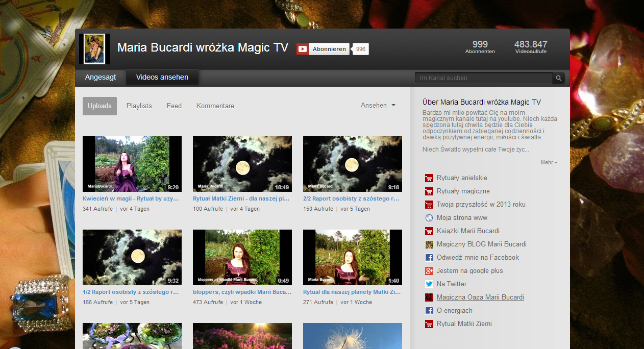
Task: Click Facebook icon beside O energiach
Action: pyautogui.click(x=429, y=311)
